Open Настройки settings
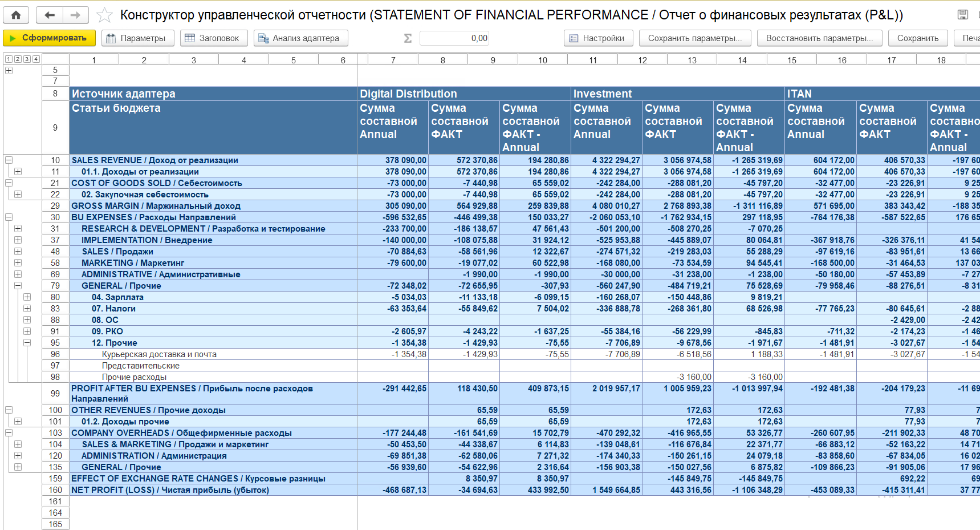The width and height of the screenshot is (980, 530). [598, 38]
